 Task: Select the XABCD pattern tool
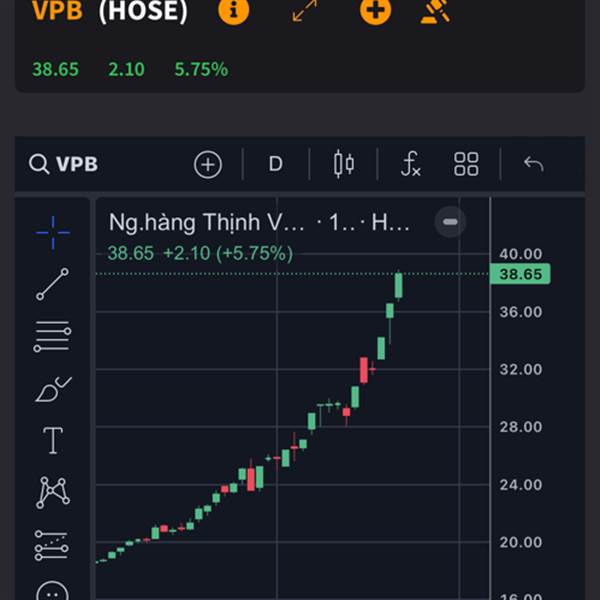tap(53, 492)
